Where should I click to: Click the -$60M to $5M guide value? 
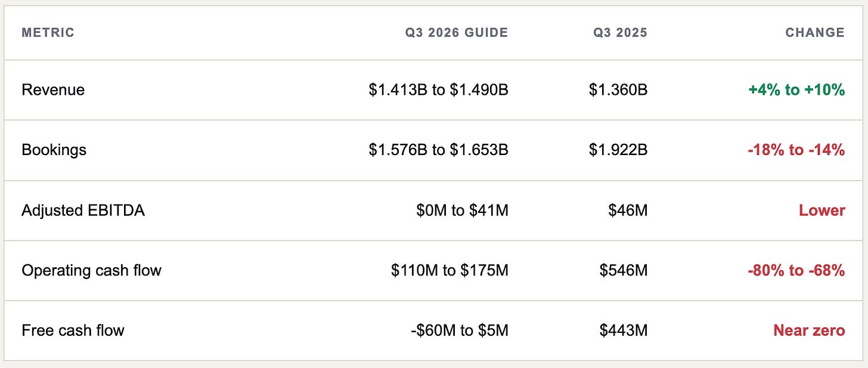[x=460, y=330]
